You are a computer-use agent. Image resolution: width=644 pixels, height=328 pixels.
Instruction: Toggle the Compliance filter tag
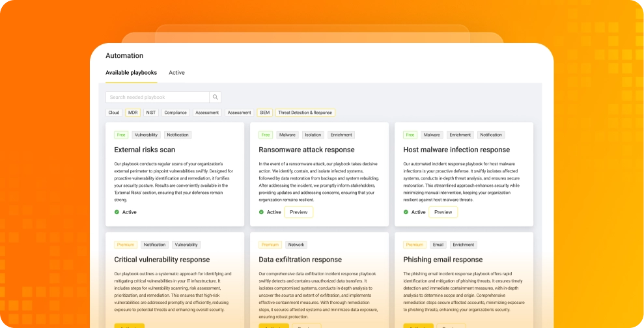pyautogui.click(x=176, y=113)
